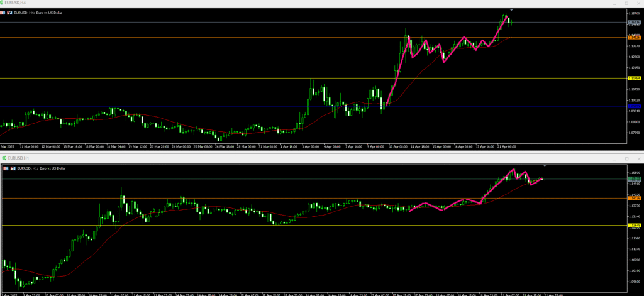The image size is (644, 296).
Task: Click the EURUSD,H1 window title icon
Action: click(3, 158)
